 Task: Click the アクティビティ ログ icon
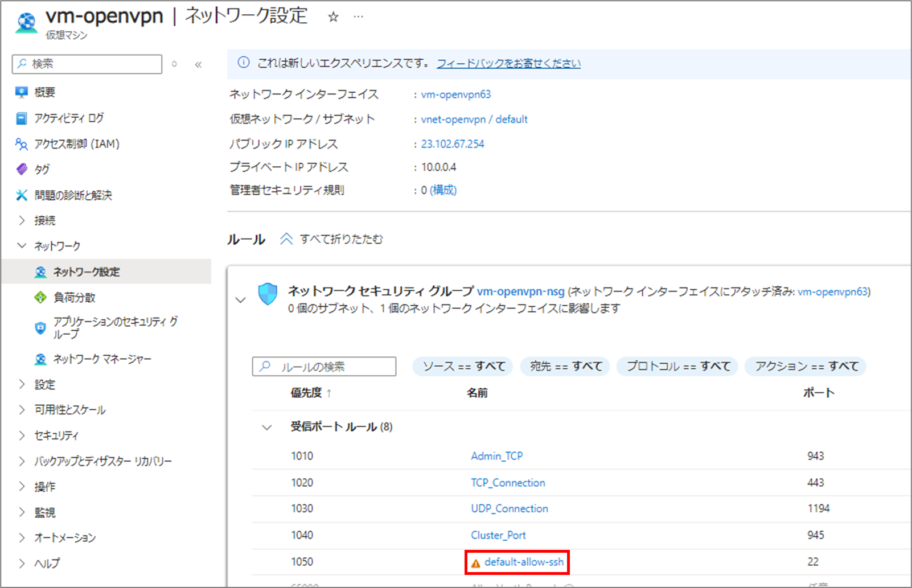pyautogui.click(x=22, y=118)
